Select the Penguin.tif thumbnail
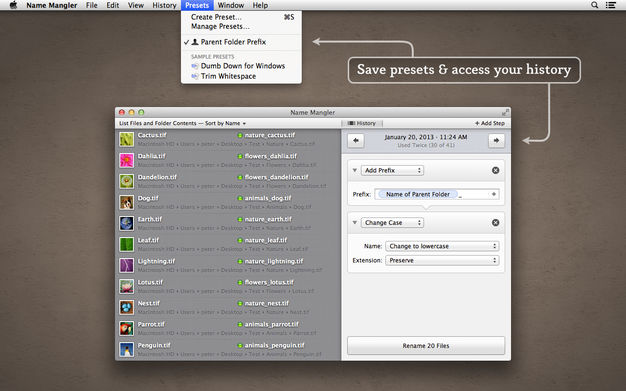 coord(127,349)
